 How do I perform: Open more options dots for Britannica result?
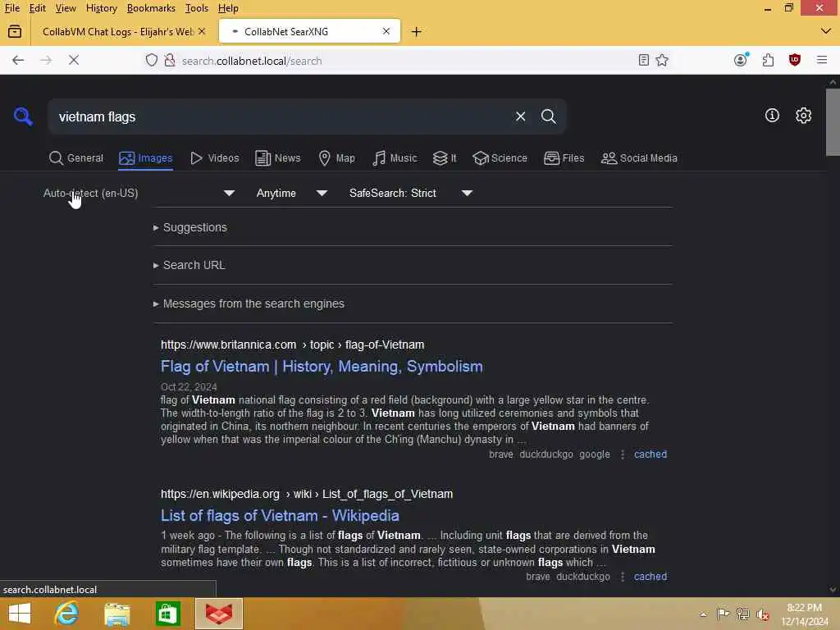point(622,454)
